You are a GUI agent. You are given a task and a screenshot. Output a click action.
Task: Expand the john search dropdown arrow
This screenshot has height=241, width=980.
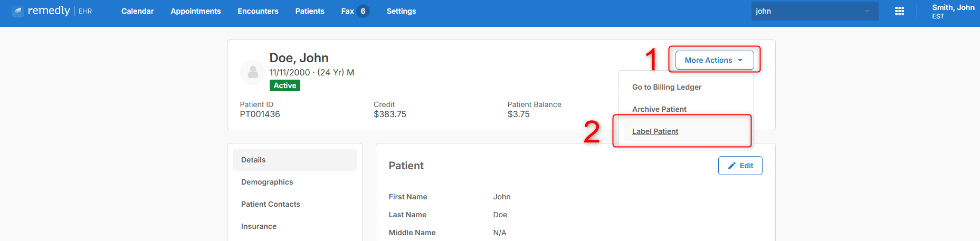pos(868,11)
